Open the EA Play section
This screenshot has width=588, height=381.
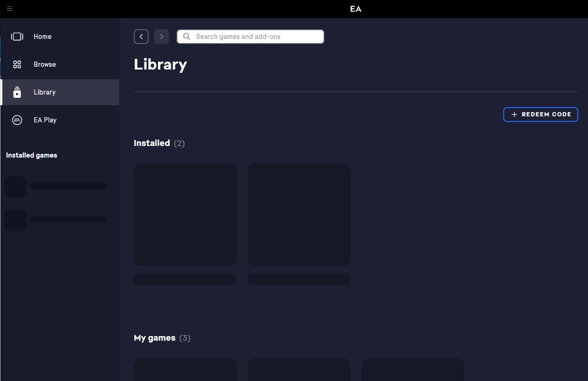60,120
